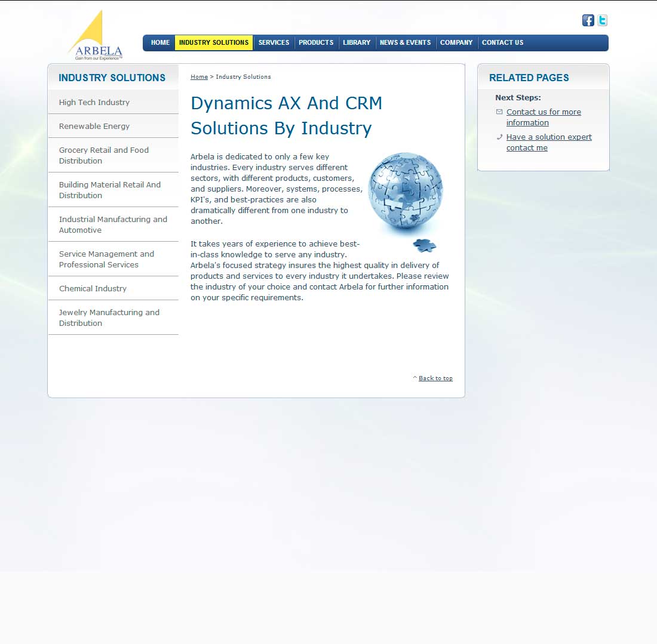This screenshot has height=644, width=657.
Task: Open Jewelry Manufacturing and Distribution
Action: point(113,318)
